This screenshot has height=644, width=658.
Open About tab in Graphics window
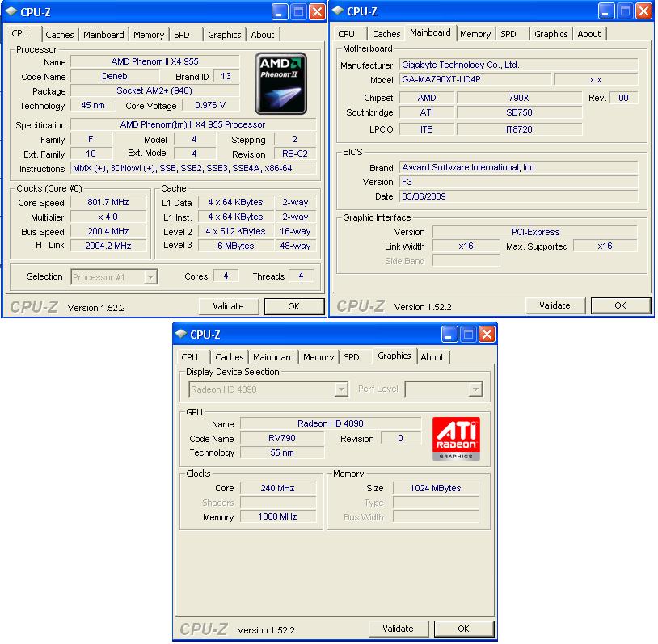pyautogui.click(x=432, y=357)
